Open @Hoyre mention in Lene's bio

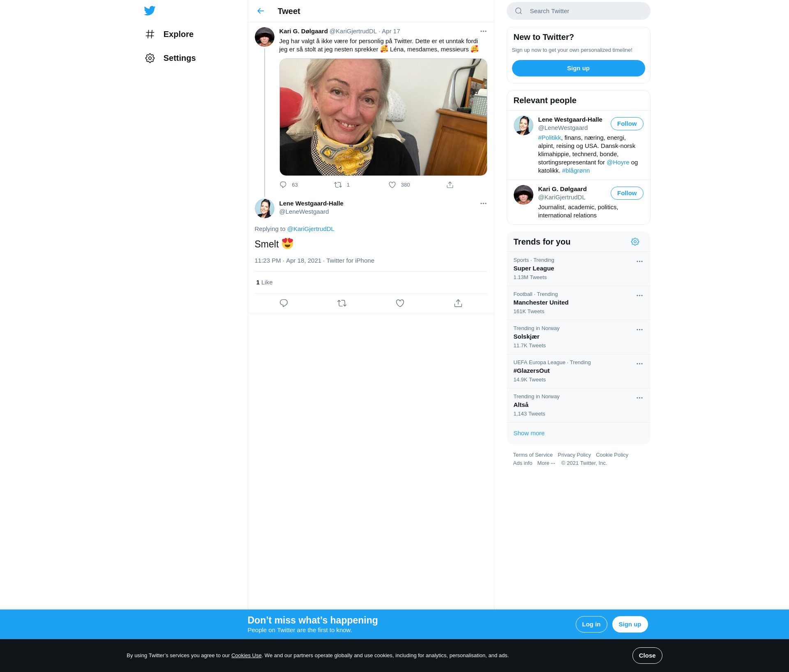tap(618, 162)
